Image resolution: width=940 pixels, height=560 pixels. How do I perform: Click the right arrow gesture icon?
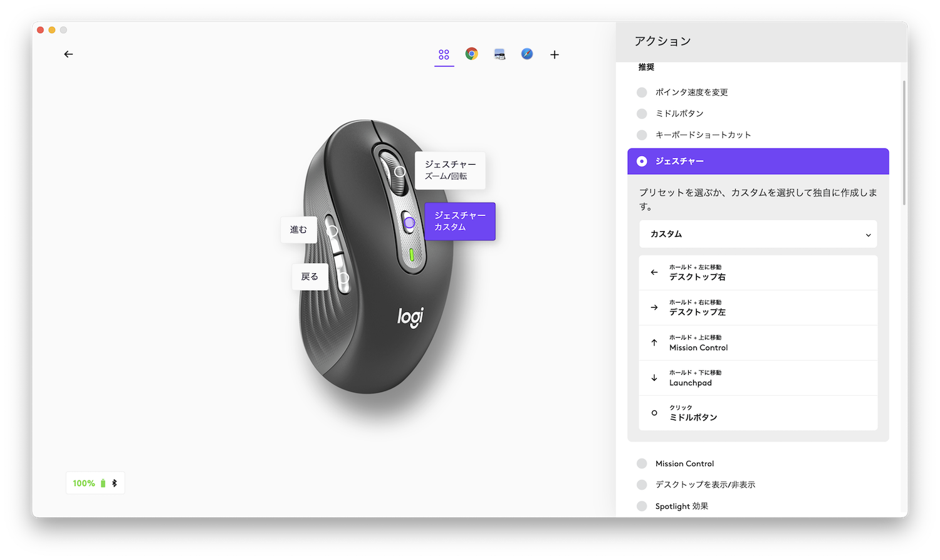[x=654, y=308]
